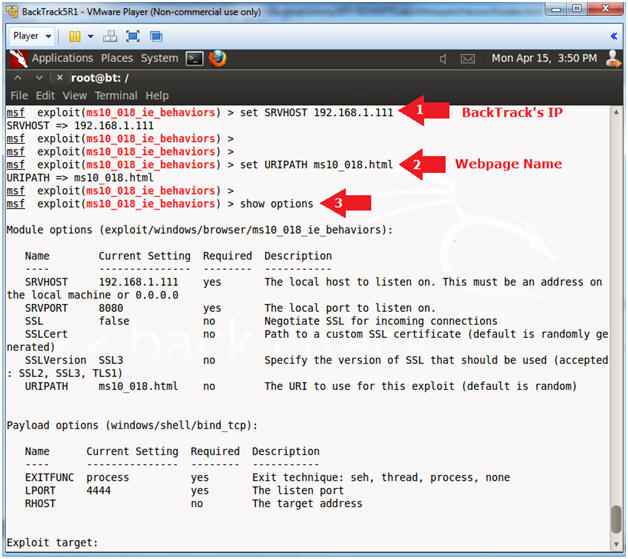Click the EXITFUNC value 'process'
628x559 pixels.
tap(108, 477)
